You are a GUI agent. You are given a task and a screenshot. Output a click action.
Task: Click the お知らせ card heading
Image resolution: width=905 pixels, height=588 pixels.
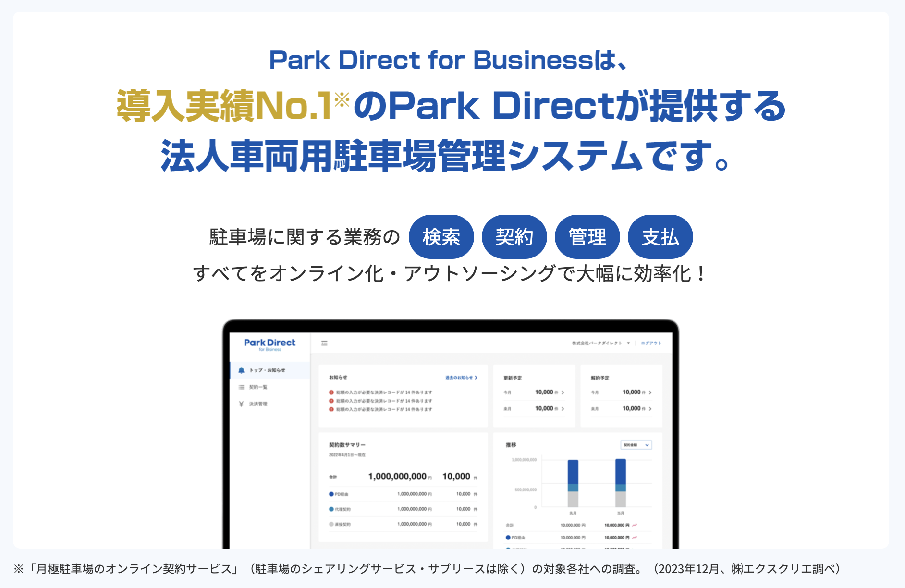(x=338, y=378)
